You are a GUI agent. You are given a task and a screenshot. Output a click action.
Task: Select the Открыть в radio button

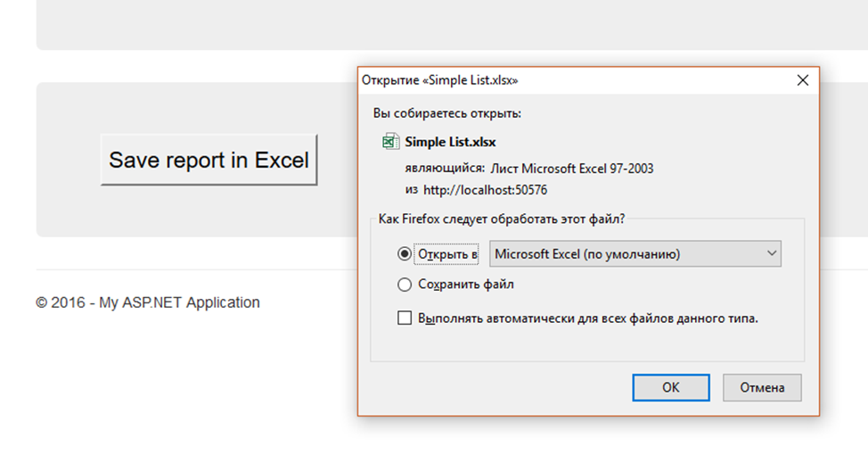coord(405,253)
